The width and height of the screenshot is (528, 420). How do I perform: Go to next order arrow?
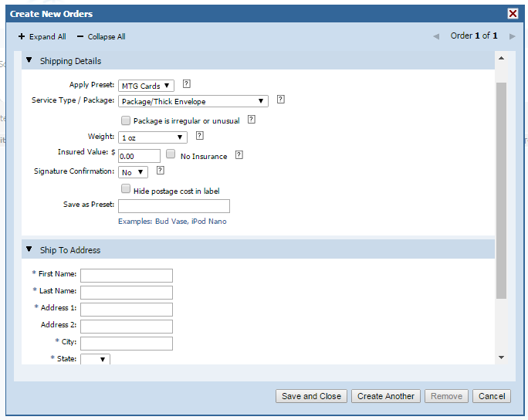click(x=512, y=36)
